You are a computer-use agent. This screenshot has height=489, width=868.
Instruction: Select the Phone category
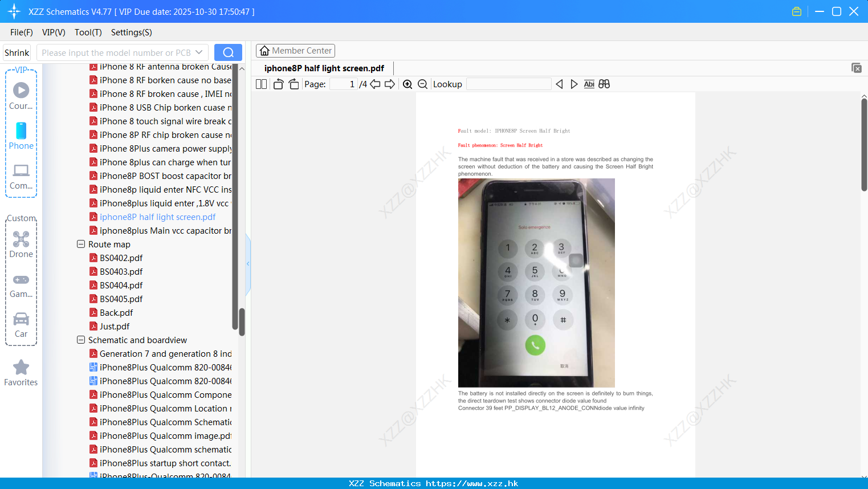tap(21, 136)
